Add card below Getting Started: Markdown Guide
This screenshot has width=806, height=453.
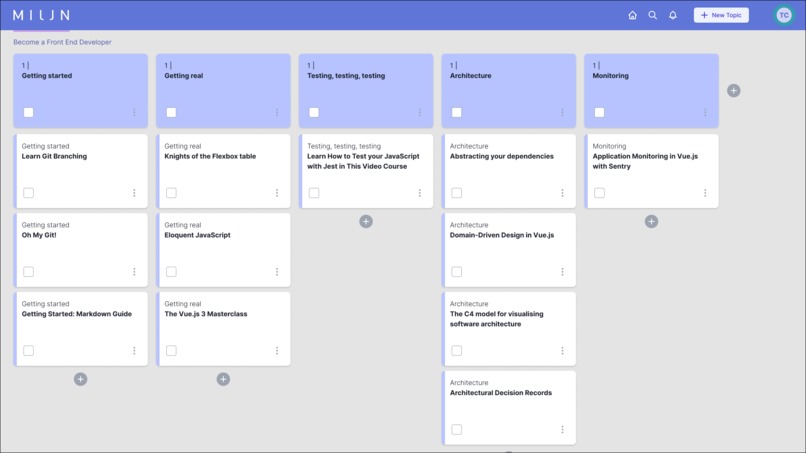point(80,379)
